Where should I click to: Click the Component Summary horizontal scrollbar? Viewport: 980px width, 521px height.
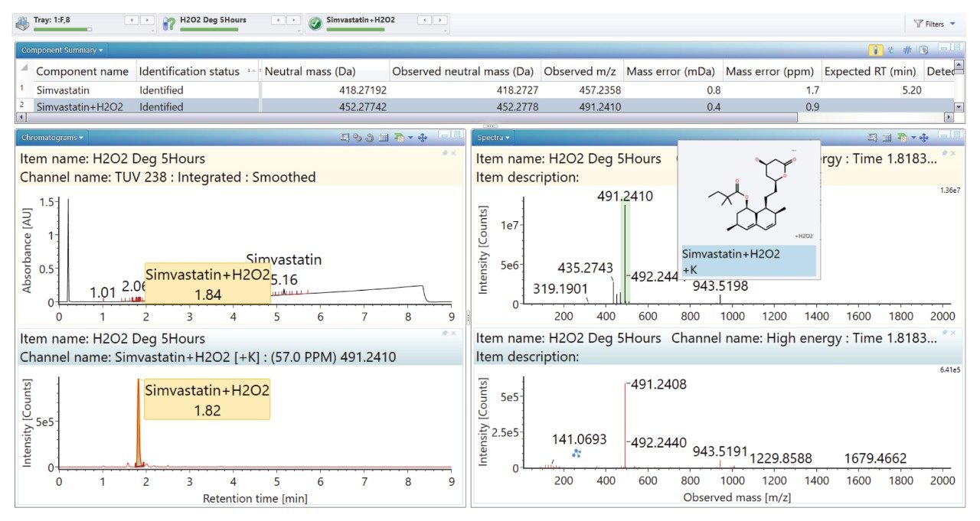pos(406,118)
